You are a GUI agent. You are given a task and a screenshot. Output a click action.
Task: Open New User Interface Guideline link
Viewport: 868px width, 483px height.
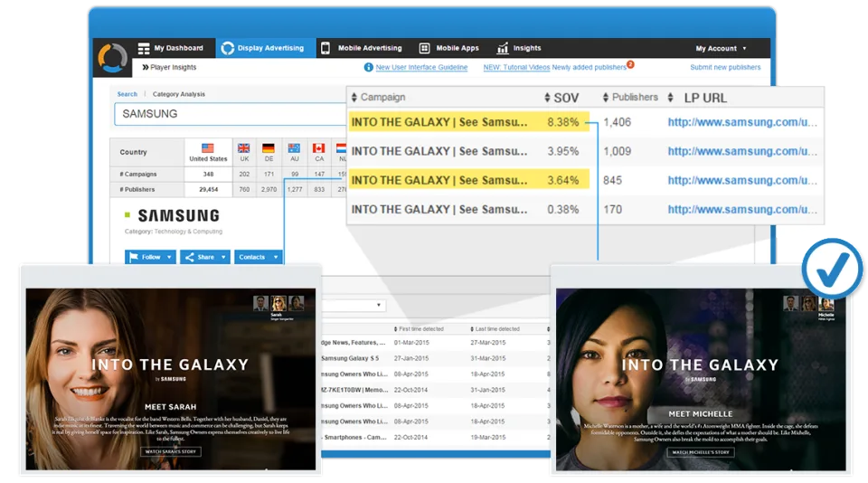pos(422,67)
